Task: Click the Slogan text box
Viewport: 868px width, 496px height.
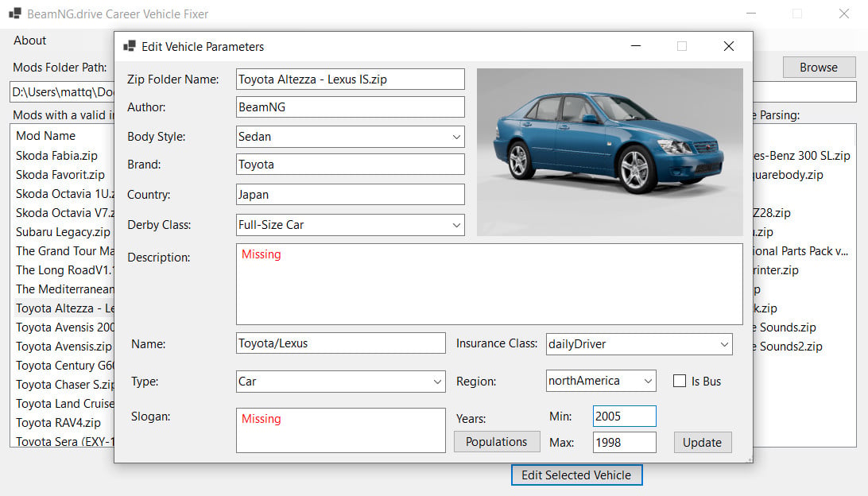Action: click(340, 431)
